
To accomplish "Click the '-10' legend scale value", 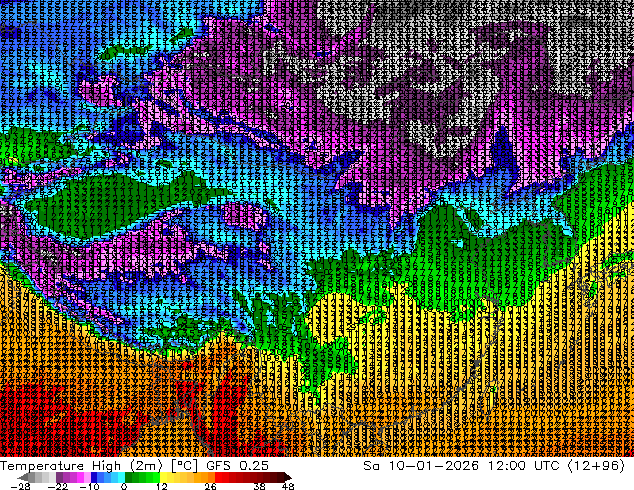I will pyautogui.click(x=89, y=487).
